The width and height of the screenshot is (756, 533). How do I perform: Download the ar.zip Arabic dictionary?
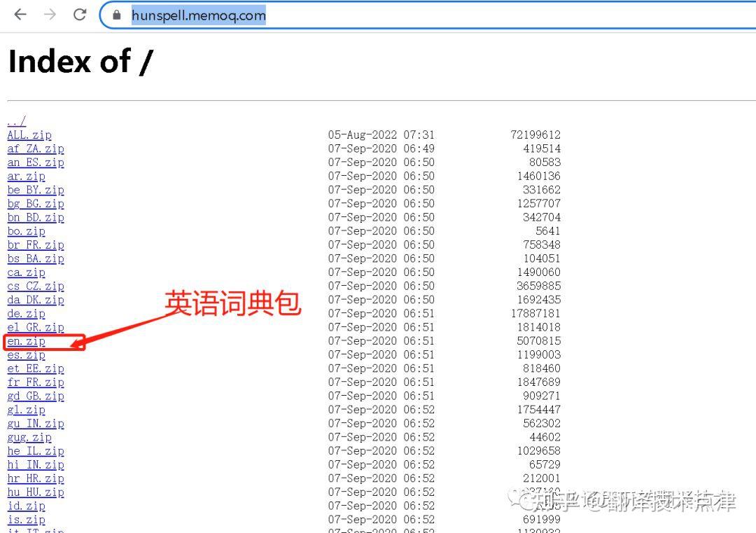tap(26, 176)
